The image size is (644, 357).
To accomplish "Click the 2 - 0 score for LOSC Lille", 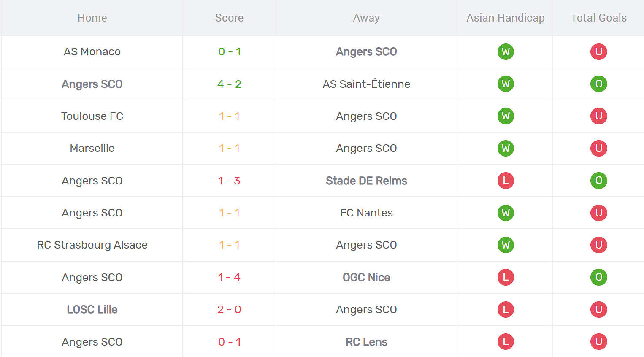I will (229, 309).
